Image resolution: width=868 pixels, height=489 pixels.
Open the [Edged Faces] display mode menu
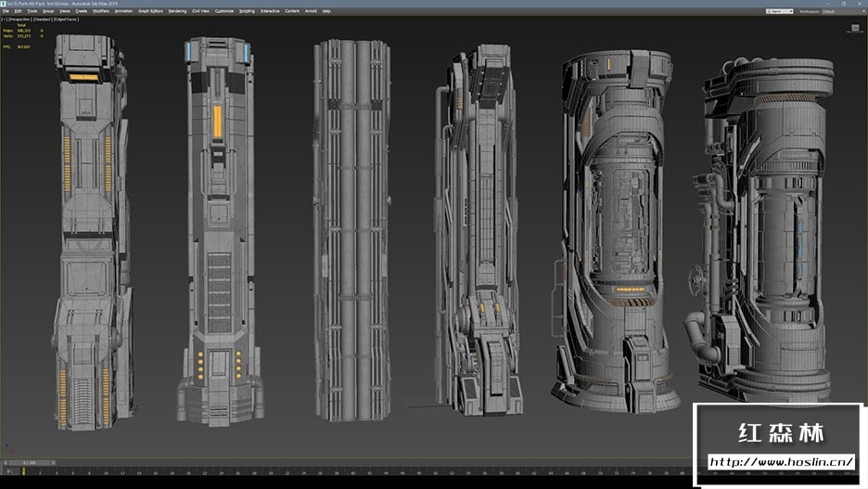pos(66,19)
